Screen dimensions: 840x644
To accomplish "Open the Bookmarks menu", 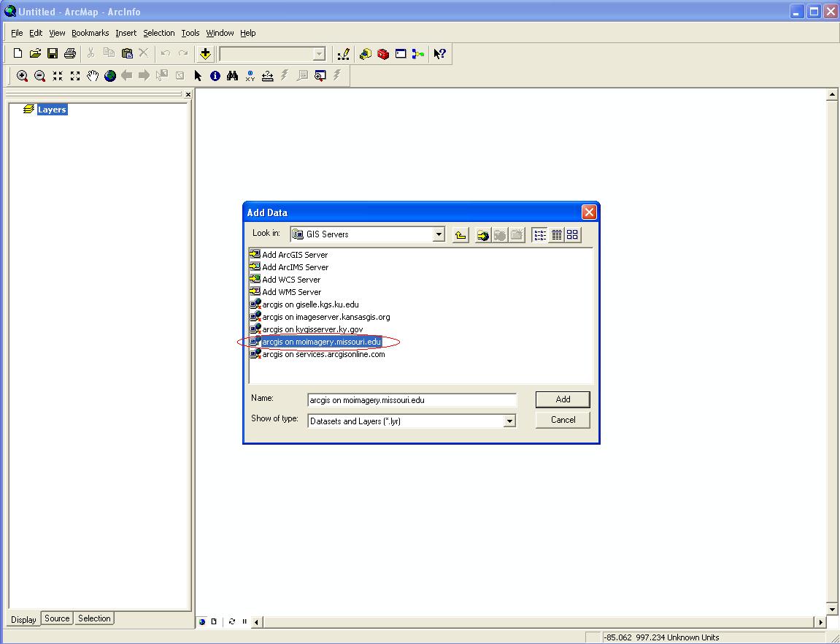I will pyautogui.click(x=90, y=33).
